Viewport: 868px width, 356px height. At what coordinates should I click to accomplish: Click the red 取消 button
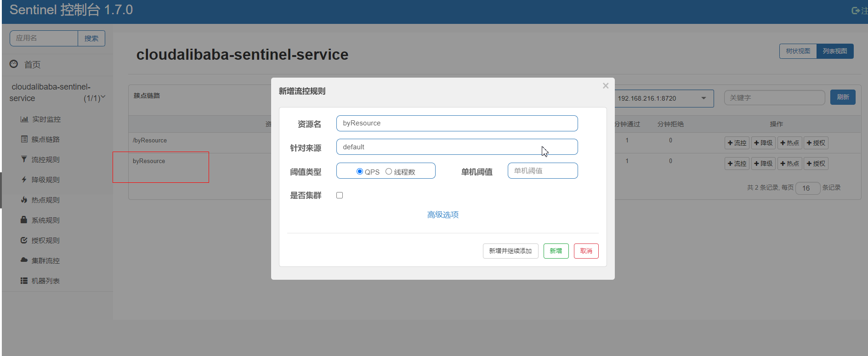coord(586,251)
